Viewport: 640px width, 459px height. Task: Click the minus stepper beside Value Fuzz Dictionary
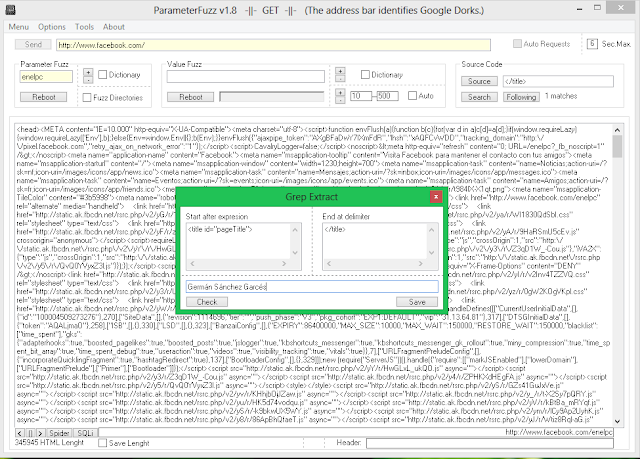coord(340,78)
